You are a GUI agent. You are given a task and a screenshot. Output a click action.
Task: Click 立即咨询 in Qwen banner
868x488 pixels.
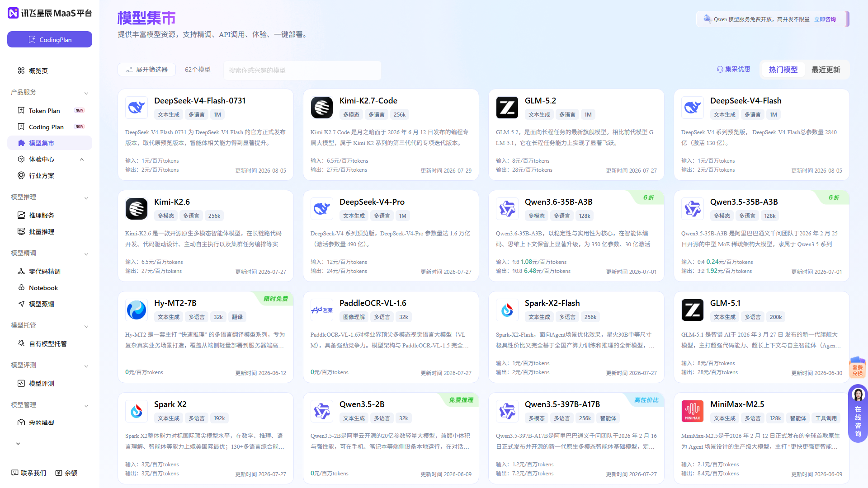tap(825, 19)
